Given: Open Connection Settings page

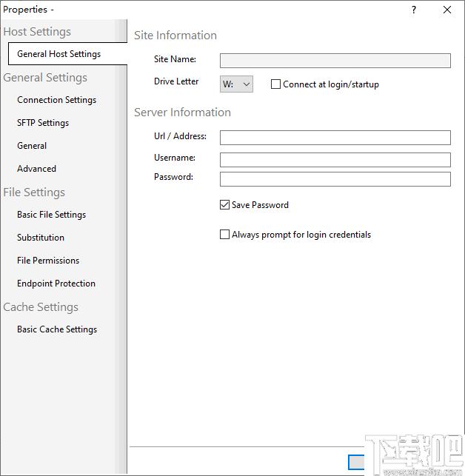Looking at the screenshot, I should coord(56,100).
